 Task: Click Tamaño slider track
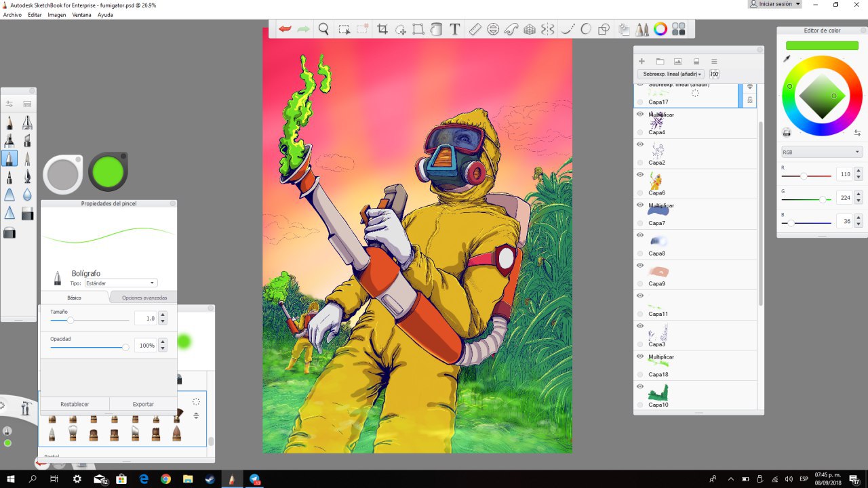[90, 319]
